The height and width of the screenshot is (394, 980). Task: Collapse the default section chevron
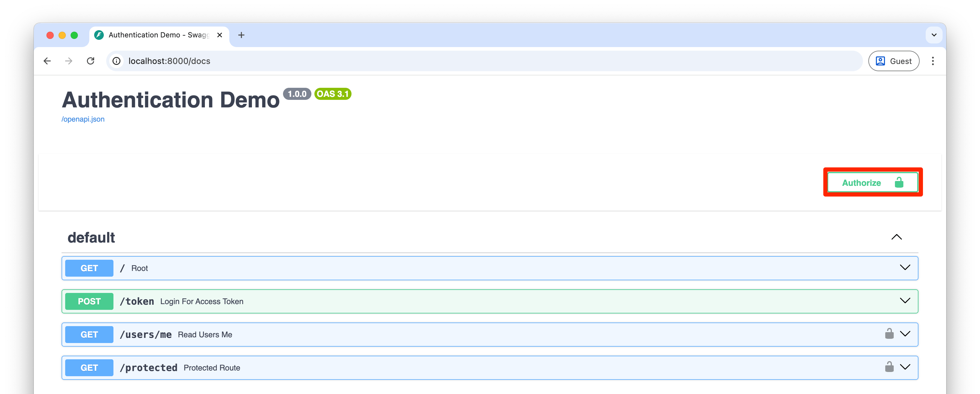pyautogui.click(x=896, y=237)
